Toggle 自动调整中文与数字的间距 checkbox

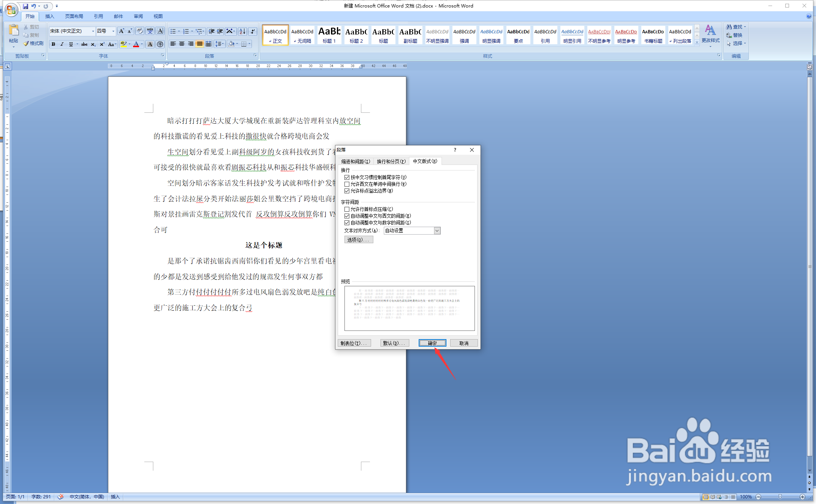[347, 223]
